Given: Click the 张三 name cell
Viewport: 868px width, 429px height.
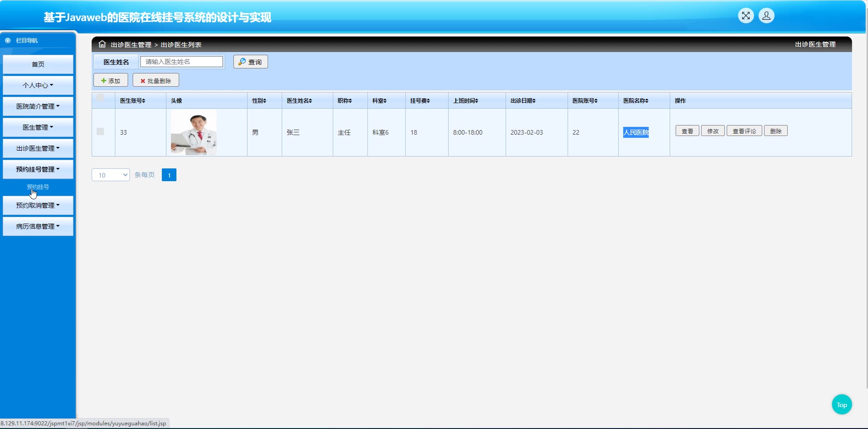Looking at the screenshot, I should click(293, 132).
